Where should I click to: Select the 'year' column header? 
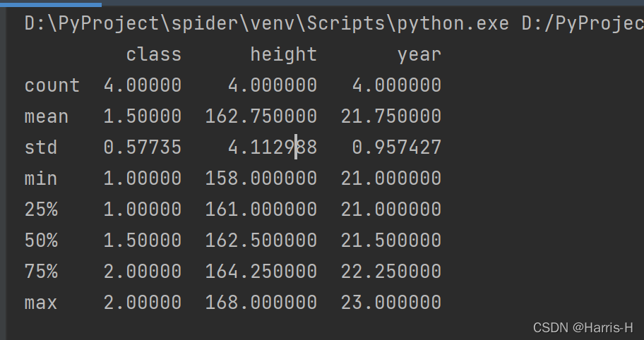[419, 55]
